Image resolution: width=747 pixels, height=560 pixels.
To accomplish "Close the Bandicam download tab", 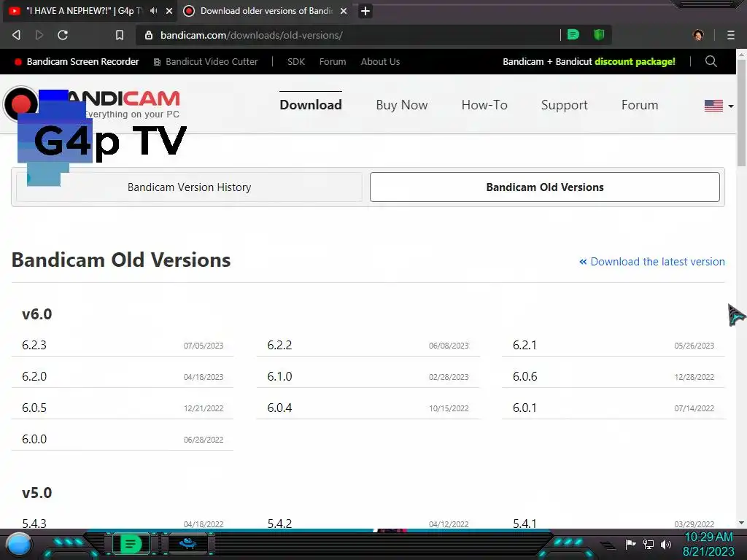I will click(344, 11).
